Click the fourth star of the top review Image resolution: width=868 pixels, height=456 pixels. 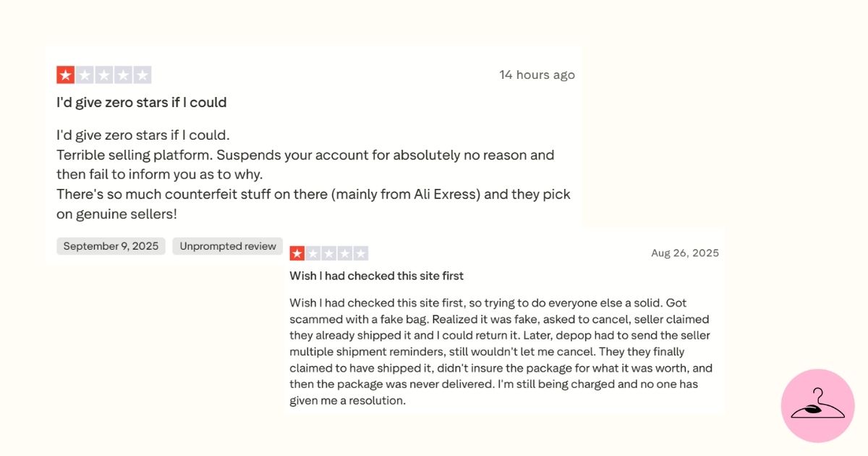coord(123,75)
